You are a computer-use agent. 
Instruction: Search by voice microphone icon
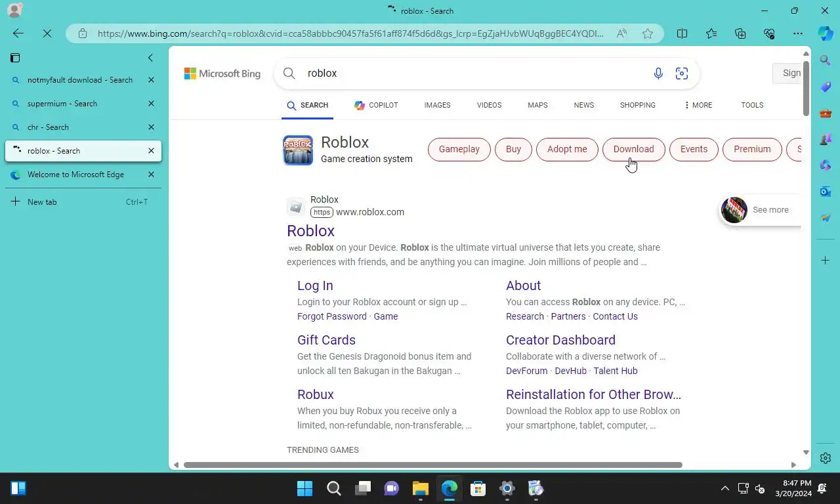[x=658, y=73]
